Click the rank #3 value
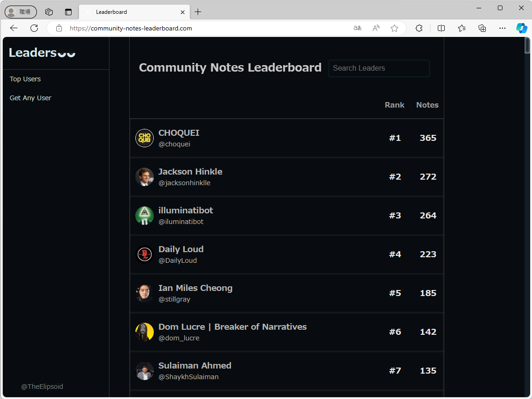 (395, 216)
